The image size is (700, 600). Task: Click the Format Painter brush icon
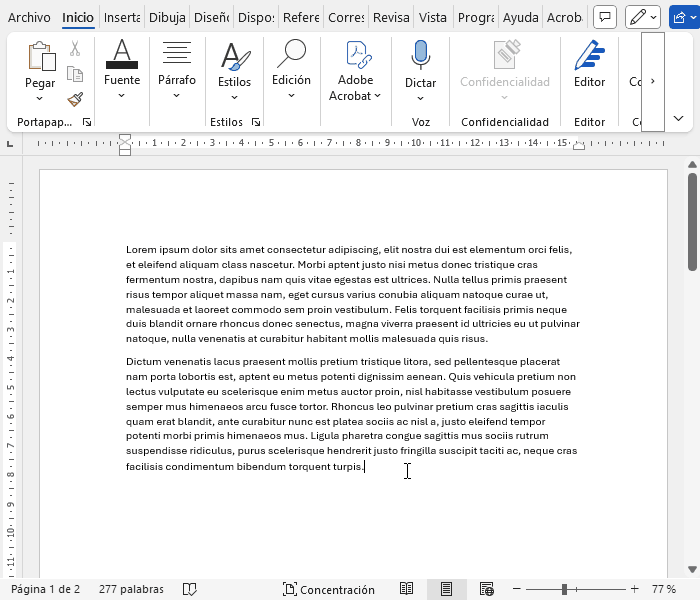coord(75,99)
